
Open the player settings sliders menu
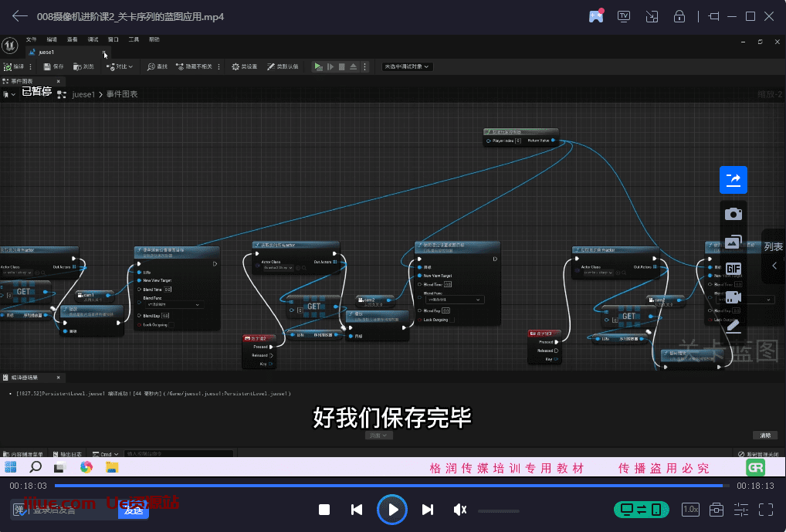click(x=741, y=510)
